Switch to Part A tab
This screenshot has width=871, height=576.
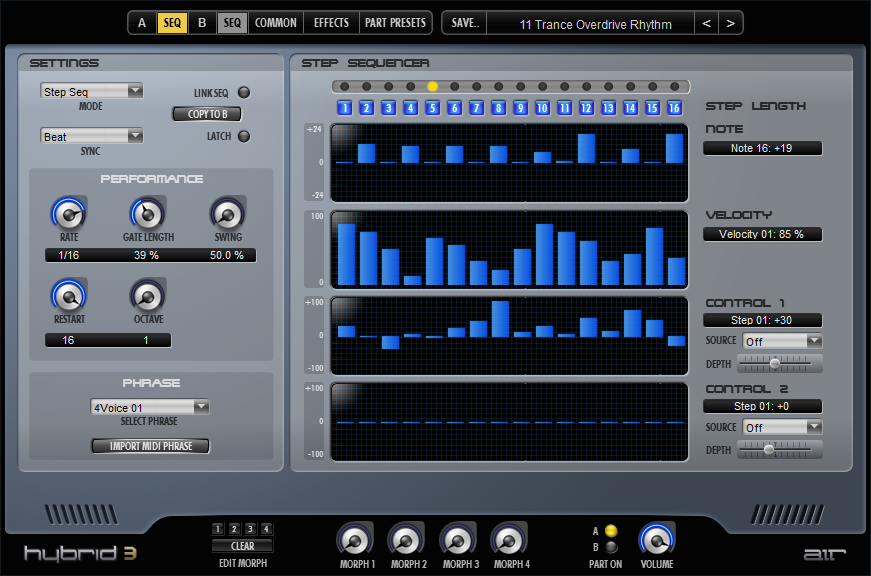coord(142,23)
